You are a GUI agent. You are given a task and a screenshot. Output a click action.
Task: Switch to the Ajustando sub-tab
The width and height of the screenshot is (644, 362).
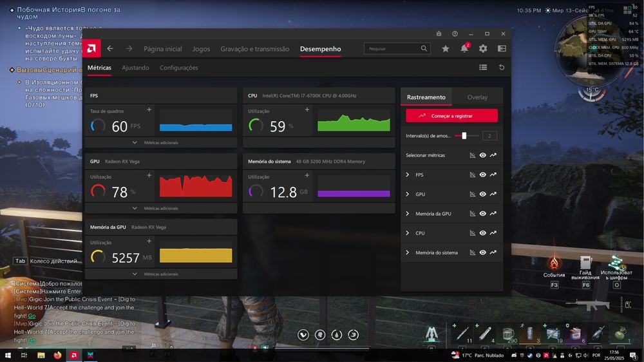135,68
